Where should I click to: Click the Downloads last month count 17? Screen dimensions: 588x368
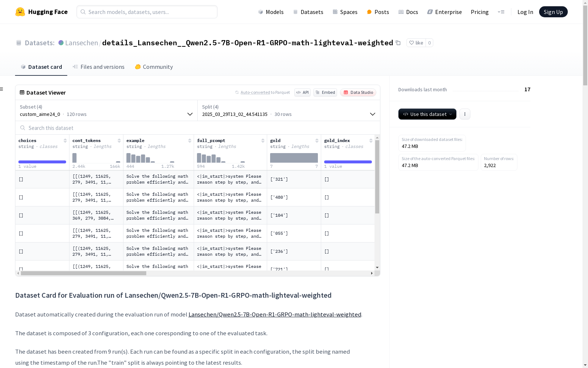pos(527,89)
